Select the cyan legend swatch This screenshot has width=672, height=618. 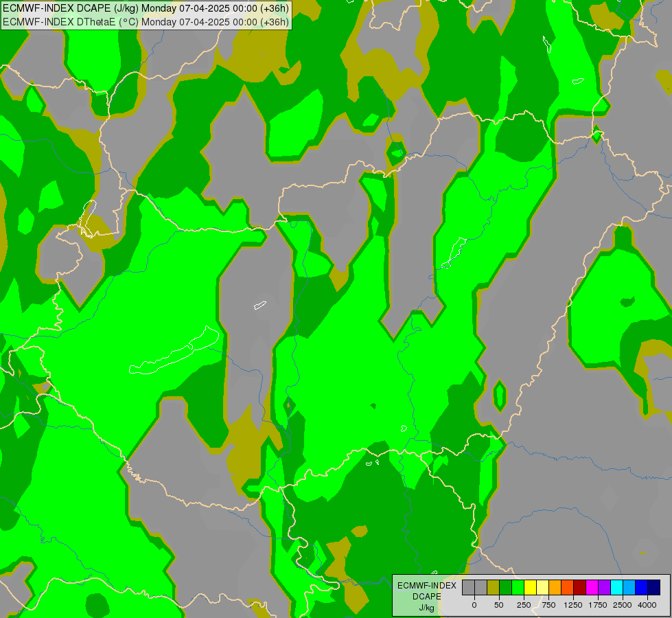point(616,587)
